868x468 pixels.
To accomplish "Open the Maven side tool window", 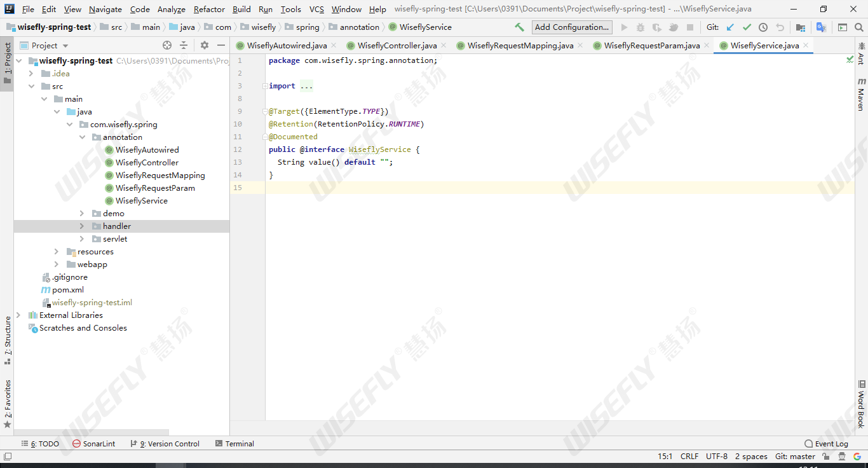I will [862, 94].
